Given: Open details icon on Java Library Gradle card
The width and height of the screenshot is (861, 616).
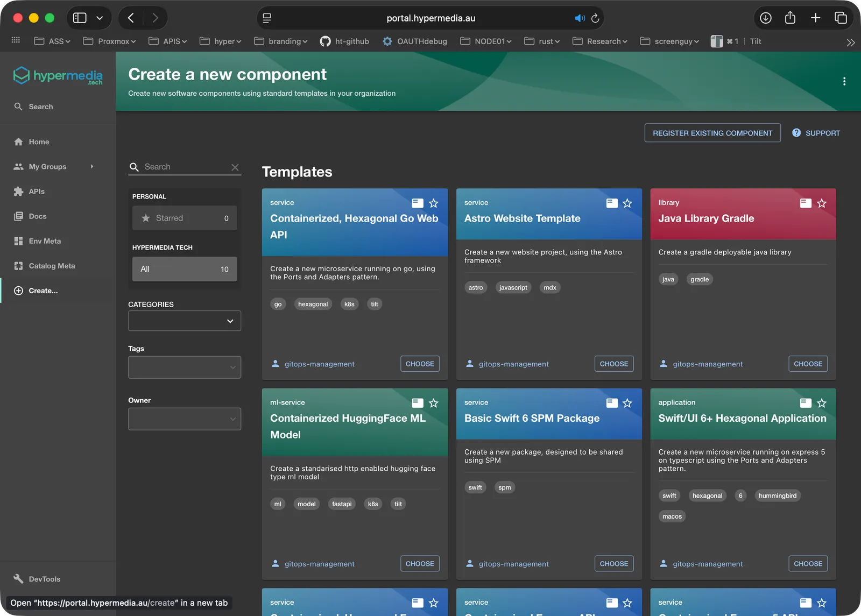Looking at the screenshot, I should click(x=806, y=203).
